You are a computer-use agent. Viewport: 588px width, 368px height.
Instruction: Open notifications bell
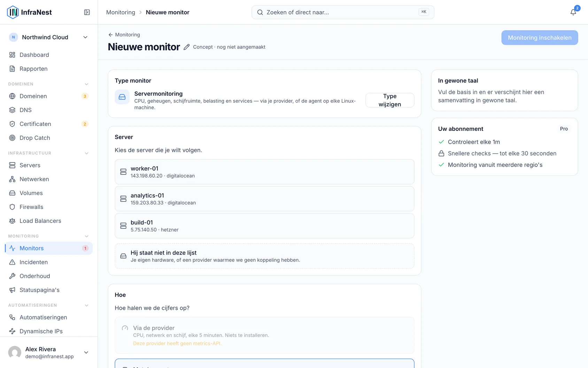point(573,12)
